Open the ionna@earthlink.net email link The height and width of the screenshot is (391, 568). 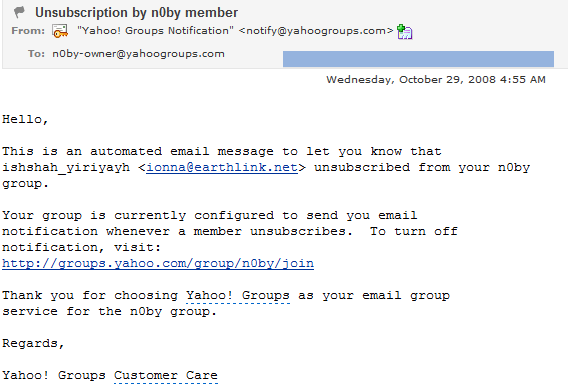click(222, 168)
